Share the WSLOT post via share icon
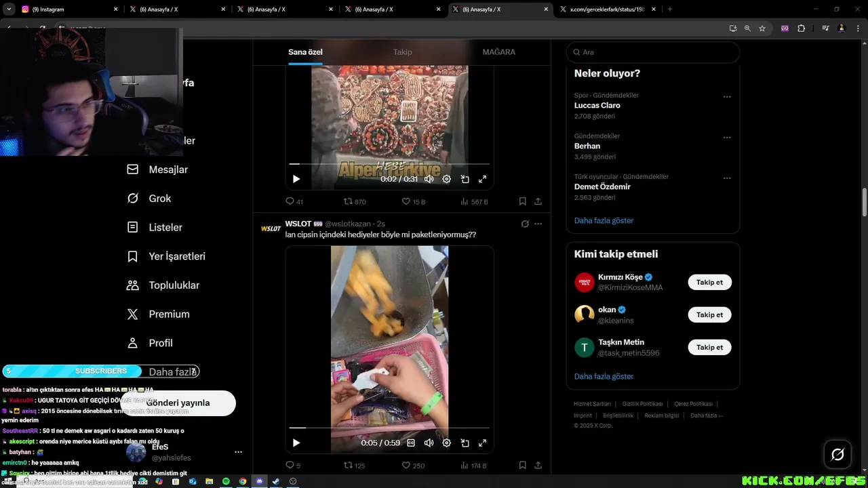The image size is (868, 488). pos(538,466)
